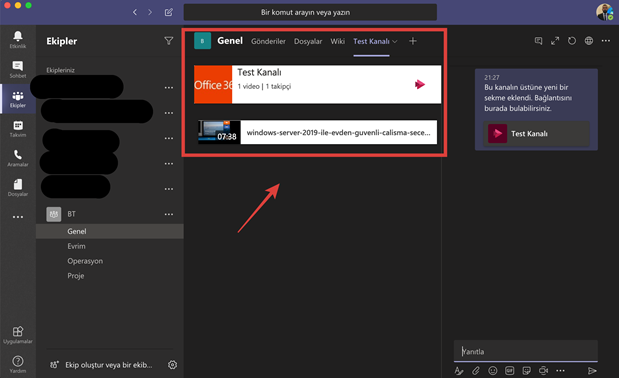Open the Dosyalar files section
Image resolution: width=619 pixels, height=378 pixels.
tap(18, 188)
